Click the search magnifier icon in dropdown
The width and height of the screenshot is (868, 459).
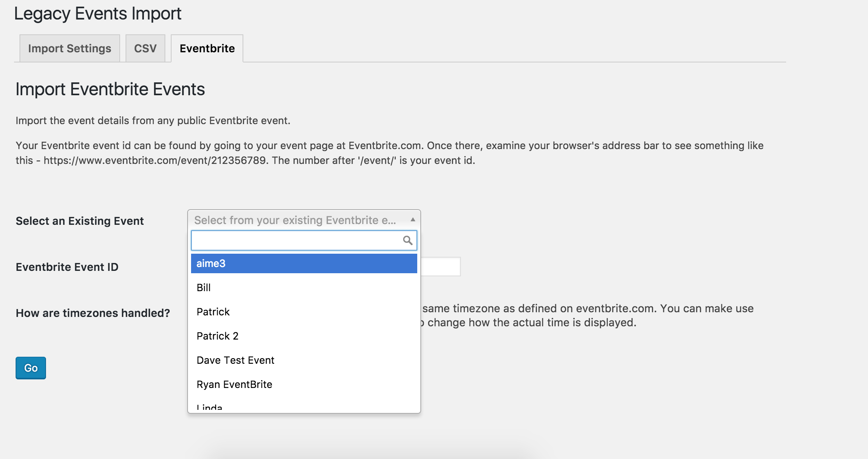tap(407, 240)
